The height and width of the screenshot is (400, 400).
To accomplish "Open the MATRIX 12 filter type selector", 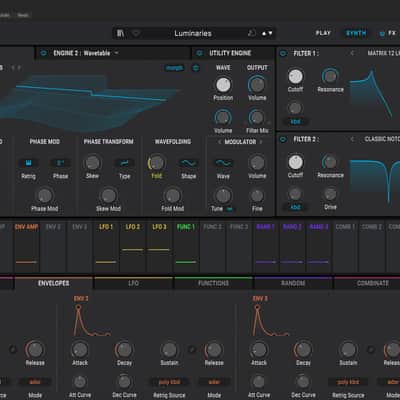I will pyautogui.click(x=383, y=53).
